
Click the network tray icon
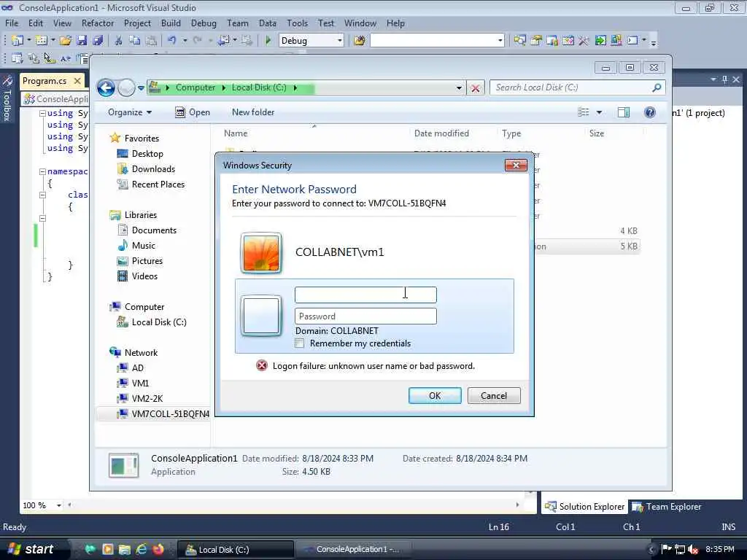pos(680,550)
